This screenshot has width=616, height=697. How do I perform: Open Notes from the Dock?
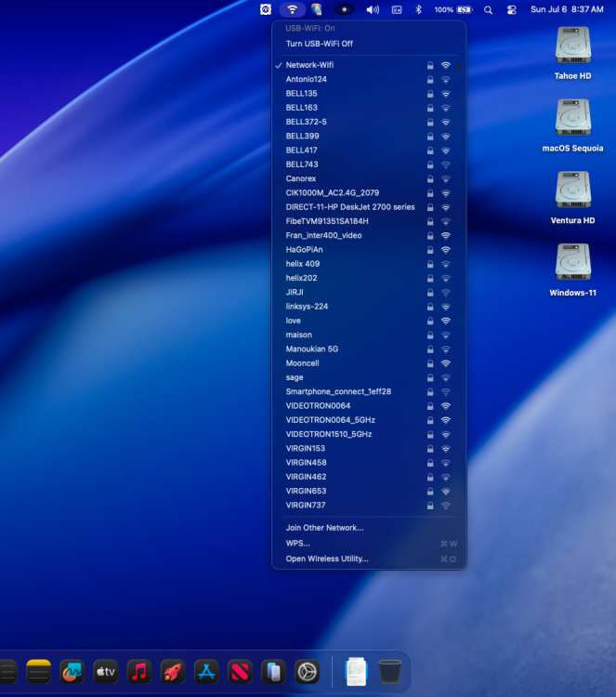tap(39, 671)
